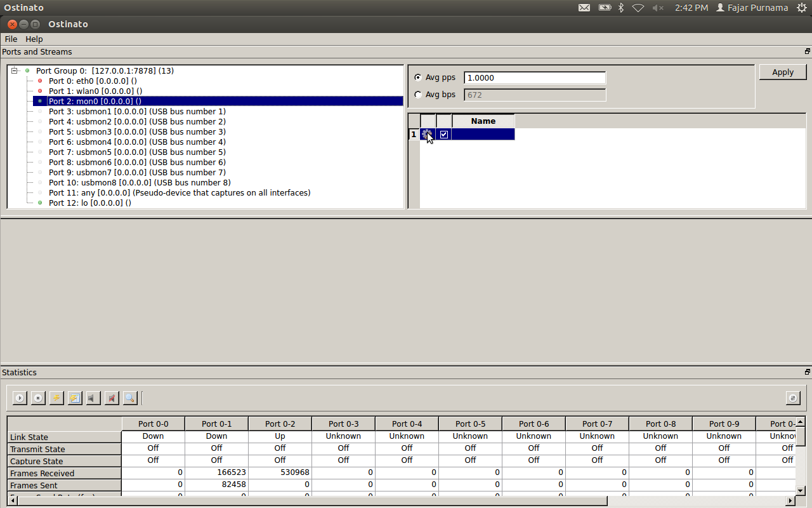Click the Frames Sent row header
Viewport: 812px width, 508px height.
point(64,485)
